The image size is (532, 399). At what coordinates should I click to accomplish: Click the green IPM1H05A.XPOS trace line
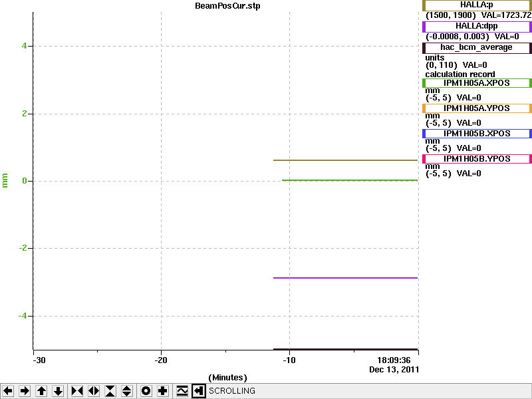pos(350,180)
